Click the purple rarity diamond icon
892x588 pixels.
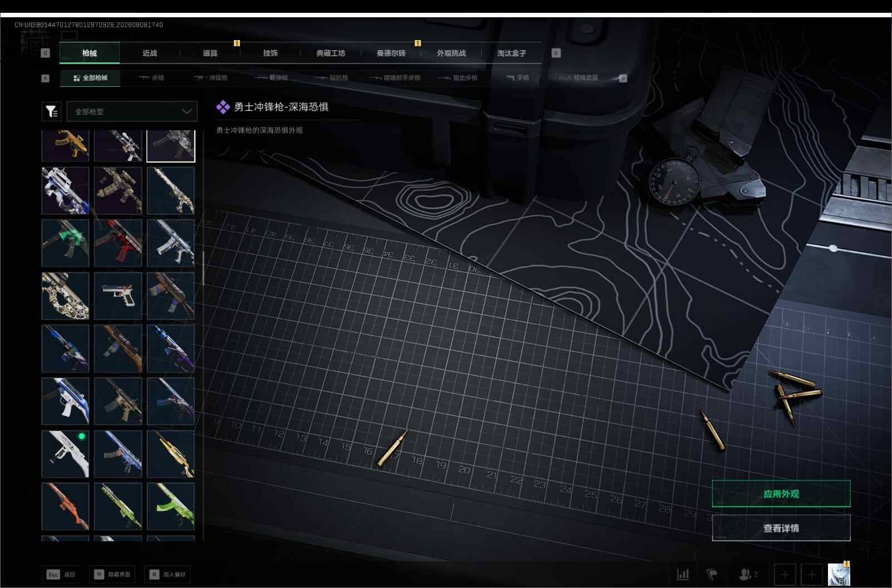[x=223, y=107]
